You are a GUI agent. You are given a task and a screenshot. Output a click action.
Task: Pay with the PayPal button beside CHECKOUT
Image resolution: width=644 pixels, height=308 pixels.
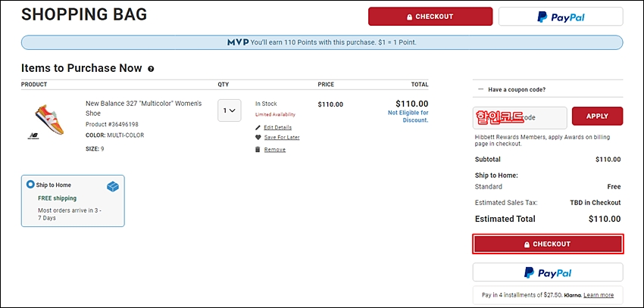click(561, 17)
